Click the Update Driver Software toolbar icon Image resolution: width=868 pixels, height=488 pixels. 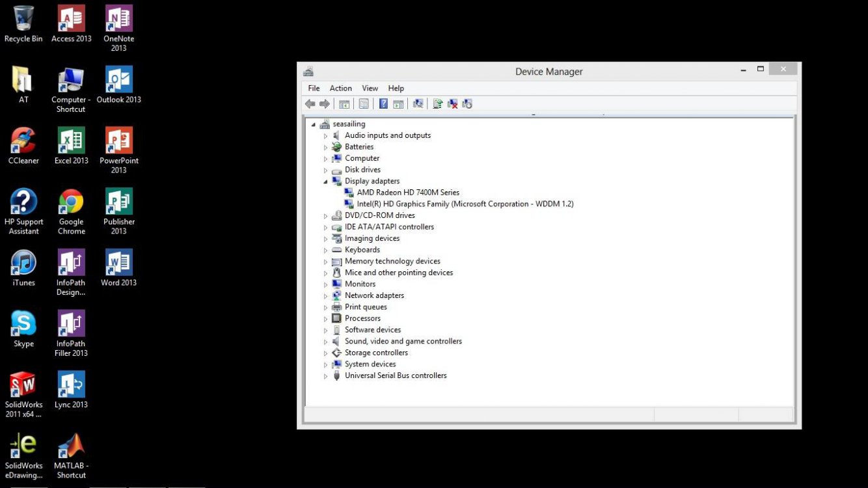click(438, 104)
